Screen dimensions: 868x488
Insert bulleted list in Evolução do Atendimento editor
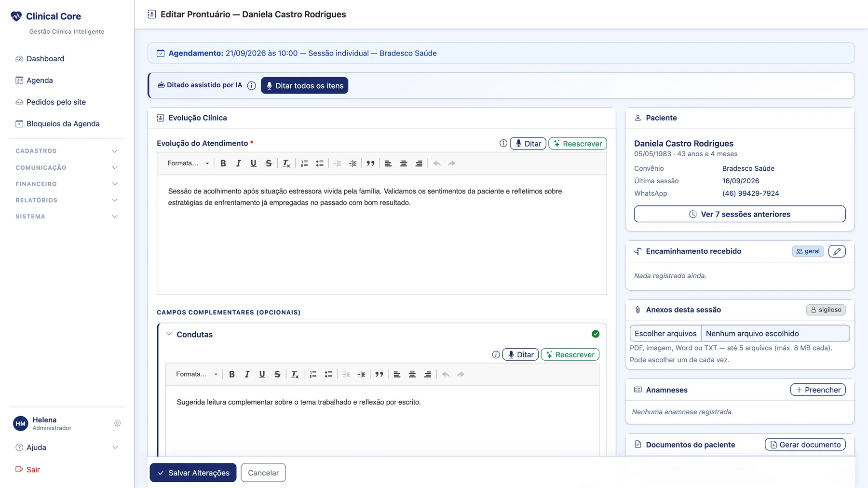click(320, 163)
